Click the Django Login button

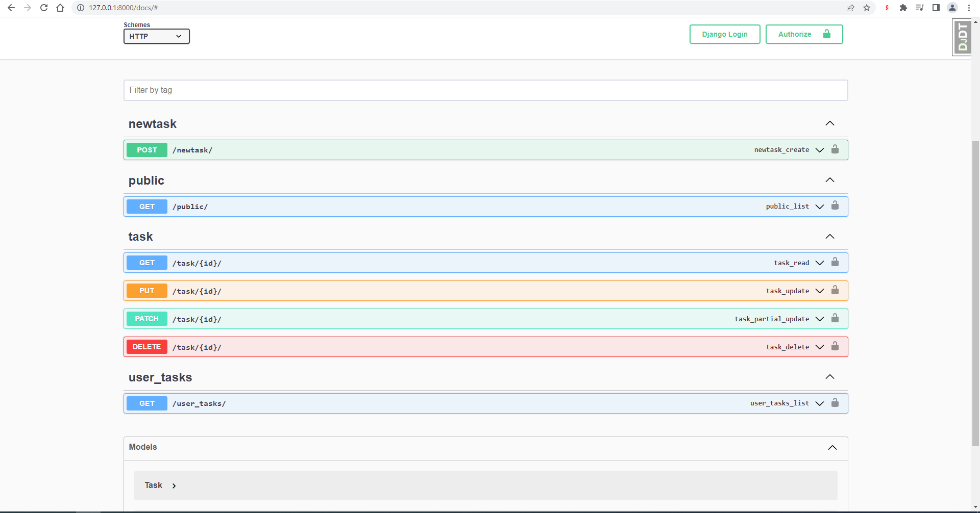pos(725,34)
